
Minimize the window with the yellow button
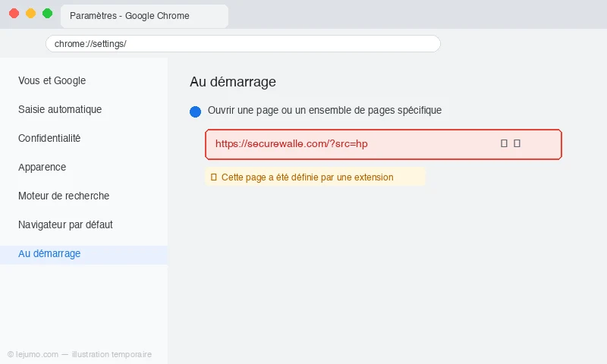[x=30, y=14]
